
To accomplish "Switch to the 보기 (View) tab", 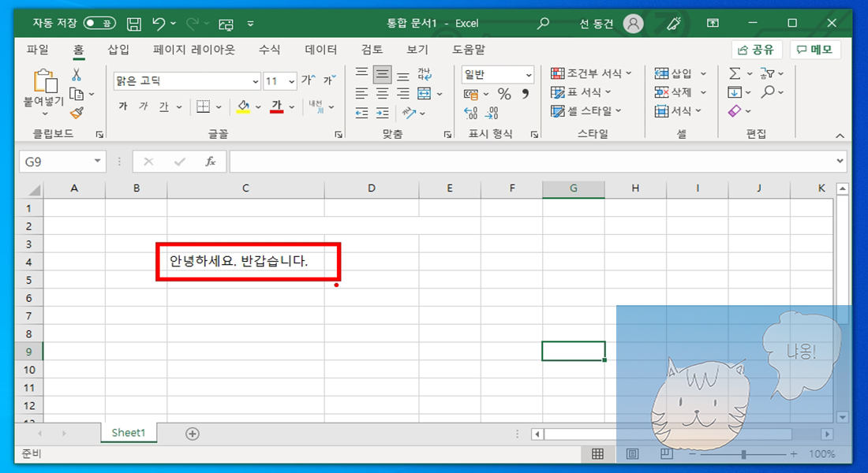I will (417, 49).
